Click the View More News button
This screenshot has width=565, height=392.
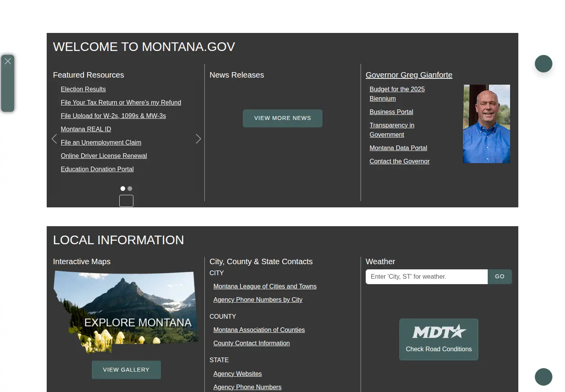tap(282, 118)
